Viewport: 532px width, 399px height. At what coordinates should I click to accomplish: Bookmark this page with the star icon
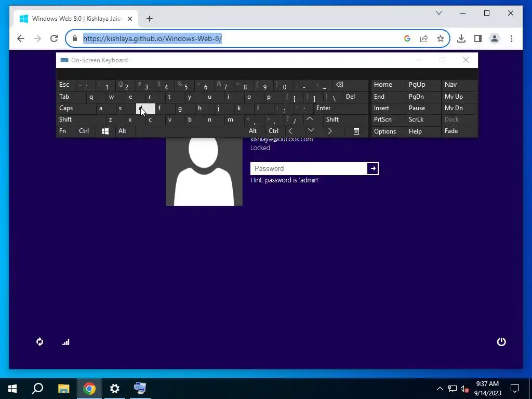coord(441,38)
